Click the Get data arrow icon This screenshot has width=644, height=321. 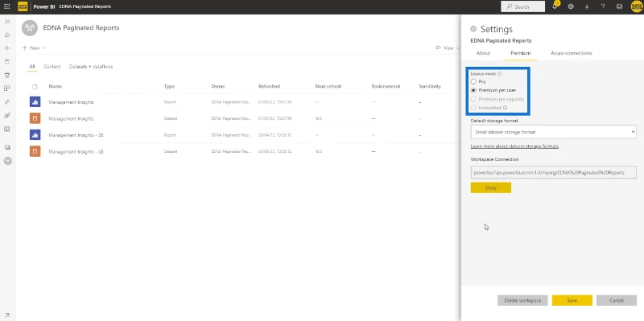pyautogui.click(x=7, y=315)
